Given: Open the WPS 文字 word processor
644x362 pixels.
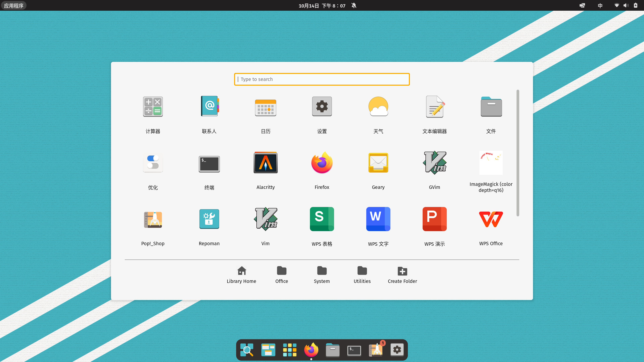Looking at the screenshot, I should (x=378, y=219).
